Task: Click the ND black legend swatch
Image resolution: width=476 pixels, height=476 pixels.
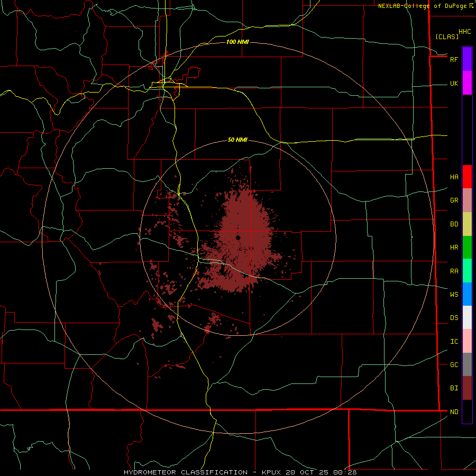Action: [467, 411]
